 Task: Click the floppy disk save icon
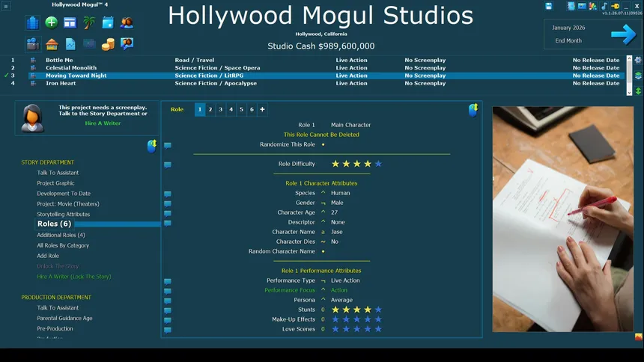(x=549, y=6)
